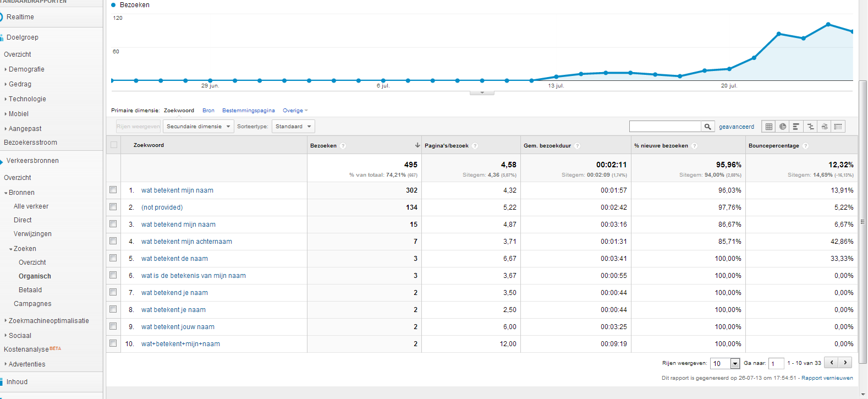Open help icon next to Pagina's/bezoek
The width and height of the screenshot is (868, 399).
(x=475, y=146)
